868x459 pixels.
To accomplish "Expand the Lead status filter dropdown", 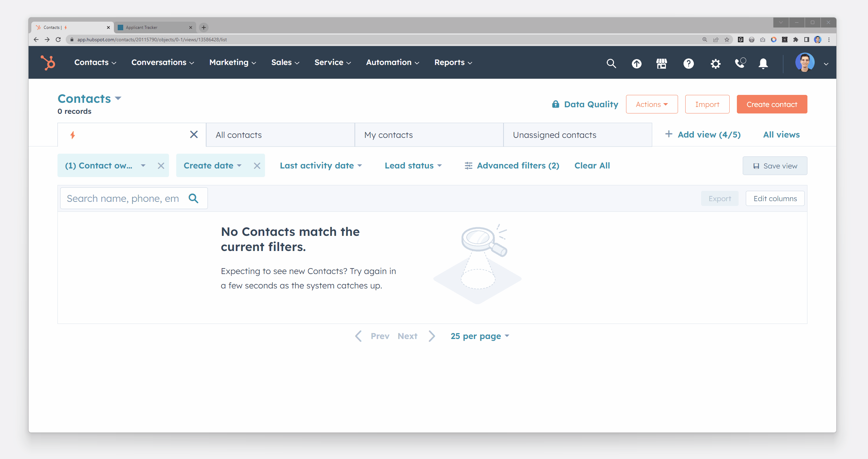I will click(413, 166).
